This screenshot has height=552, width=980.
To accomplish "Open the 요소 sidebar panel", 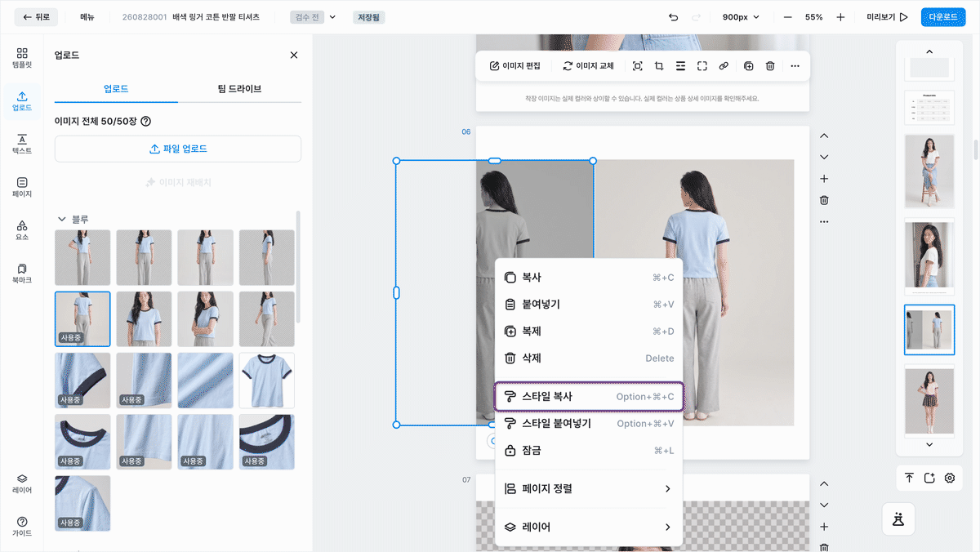I will [22, 230].
